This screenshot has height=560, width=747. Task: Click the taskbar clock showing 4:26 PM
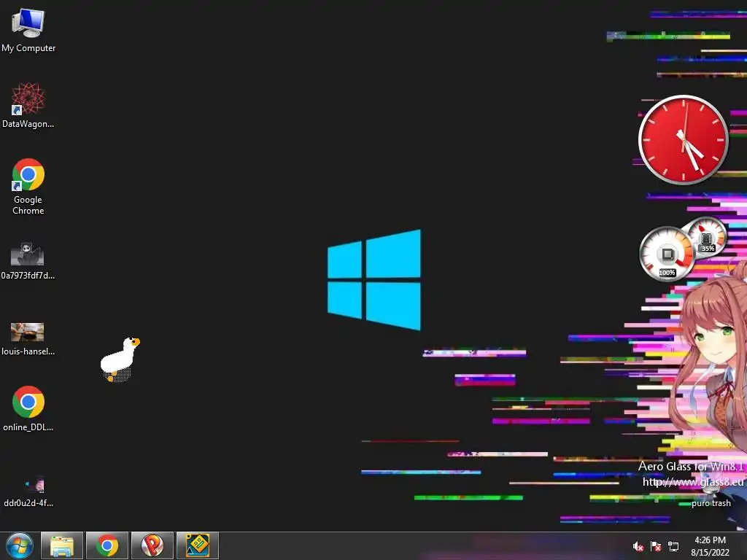710,540
